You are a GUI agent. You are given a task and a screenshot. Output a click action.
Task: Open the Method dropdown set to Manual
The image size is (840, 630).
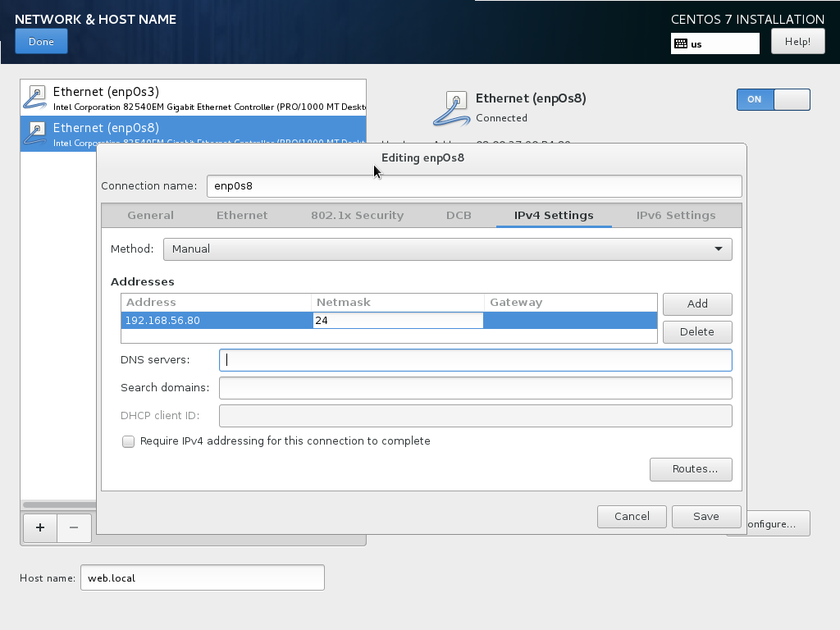[447, 249]
